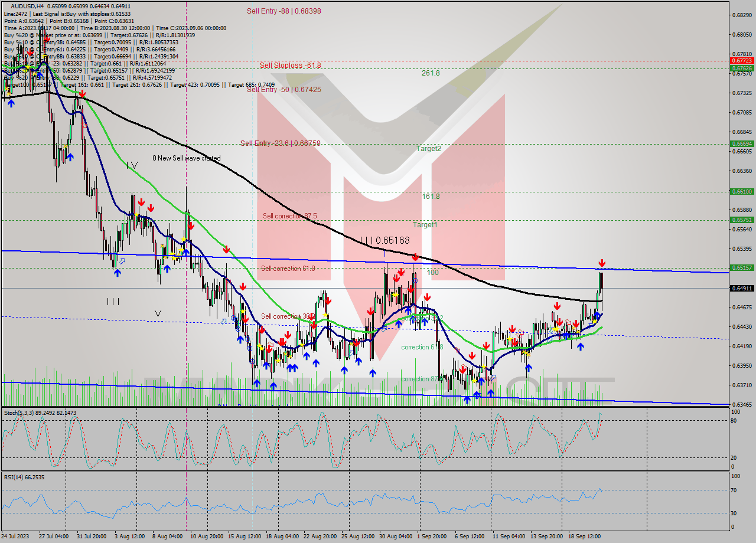Image resolution: width=756 pixels, height=543 pixels.
Task: Click the green 'Target2' label
Action: 428,149
